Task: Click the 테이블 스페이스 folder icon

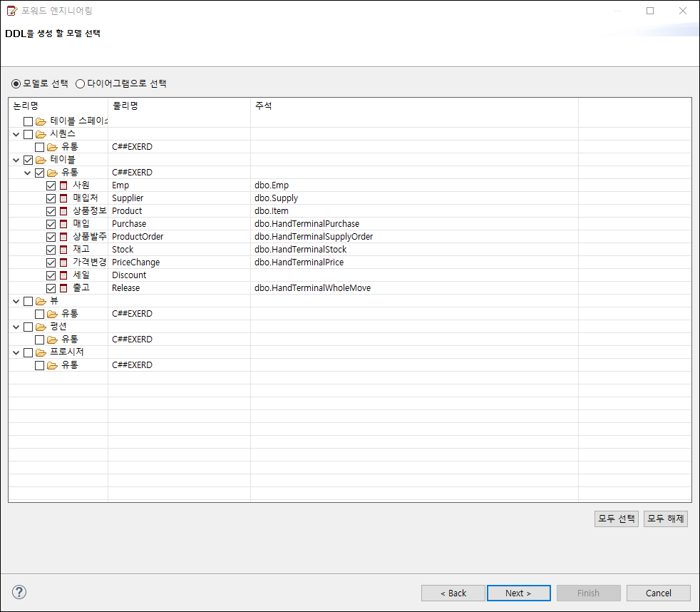Action: (41, 121)
